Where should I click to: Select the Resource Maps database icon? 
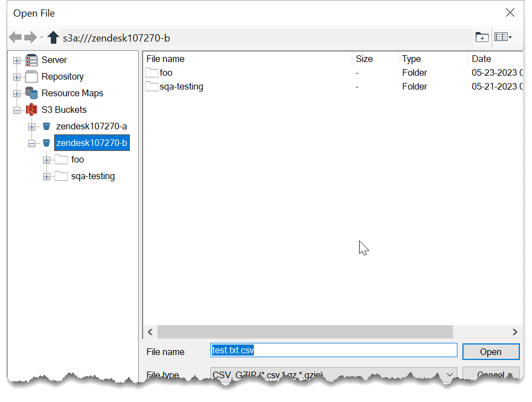(x=32, y=93)
